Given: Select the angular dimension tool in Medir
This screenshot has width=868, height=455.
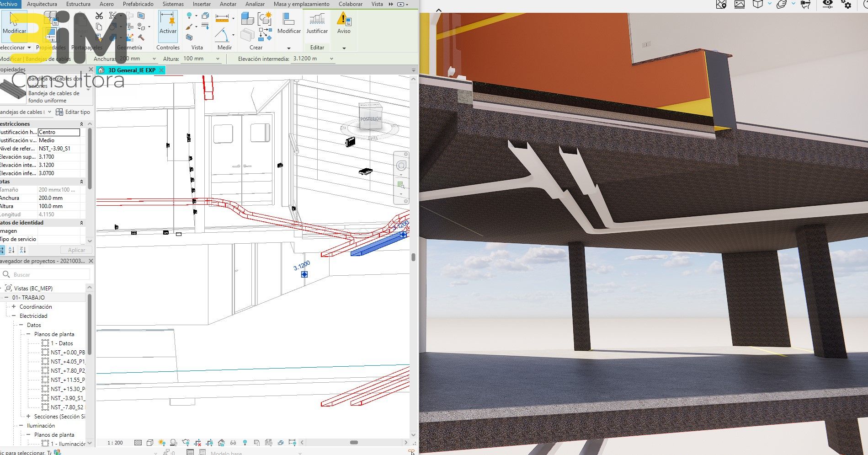Looking at the screenshot, I should point(222,35).
